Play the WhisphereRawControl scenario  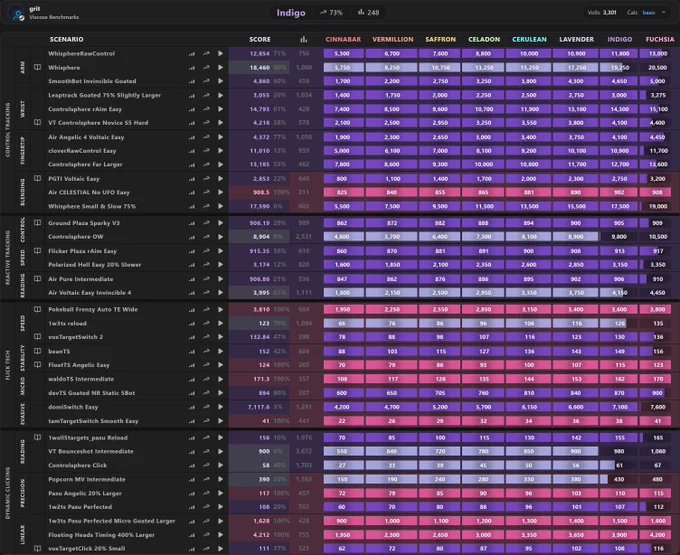coord(220,53)
